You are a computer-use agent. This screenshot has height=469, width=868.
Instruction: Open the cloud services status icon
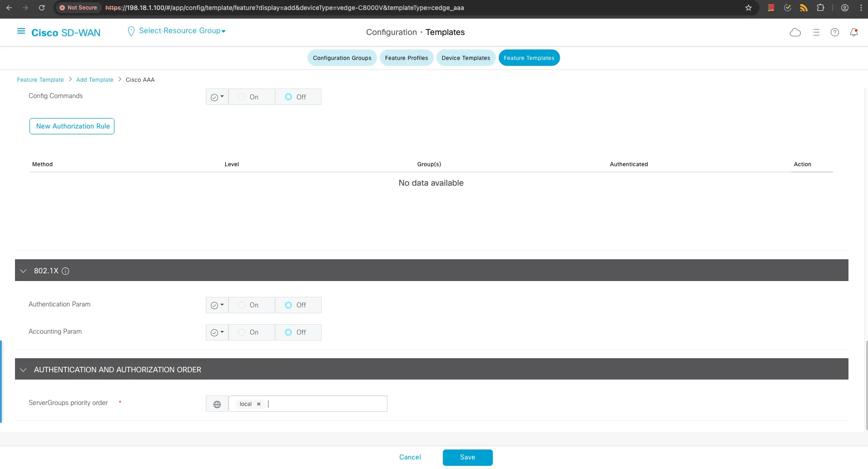tap(795, 32)
